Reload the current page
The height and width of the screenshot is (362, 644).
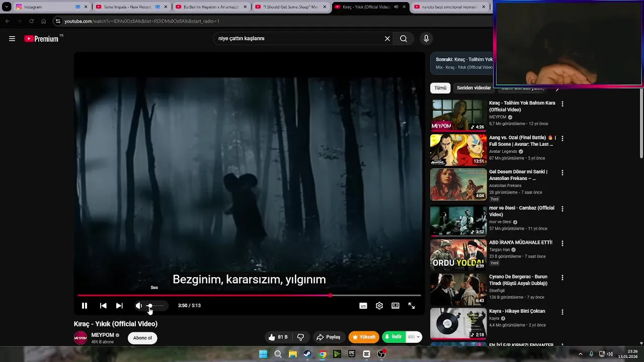point(31,21)
